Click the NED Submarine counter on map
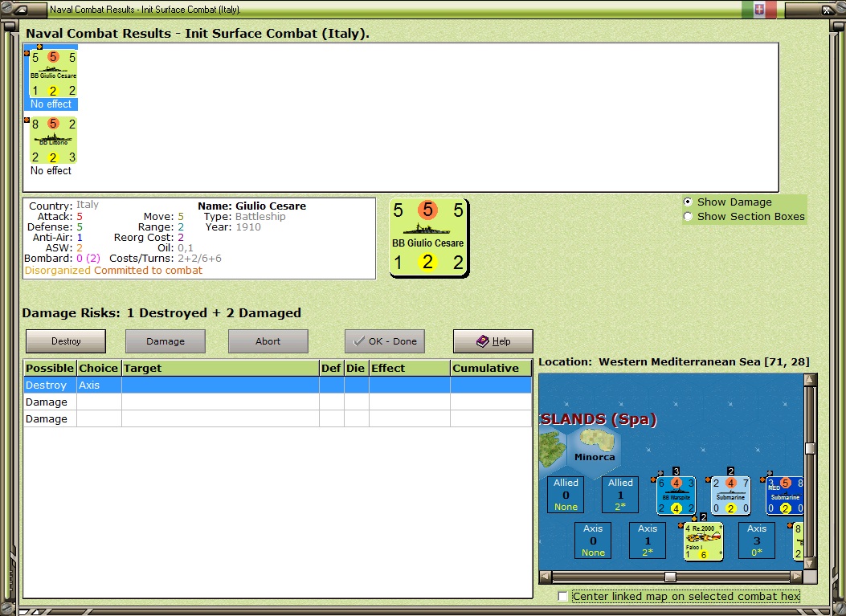Image resolution: width=846 pixels, height=616 pixels. pos(785,496)
